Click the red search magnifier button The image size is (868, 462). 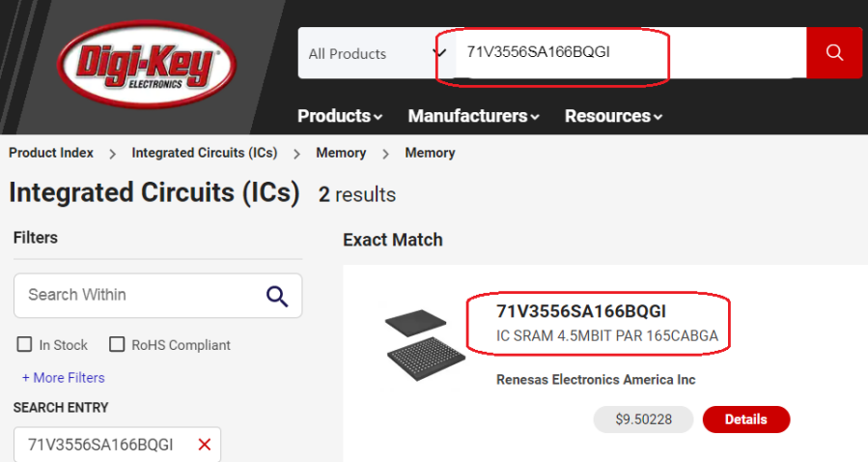click(834, 52)
